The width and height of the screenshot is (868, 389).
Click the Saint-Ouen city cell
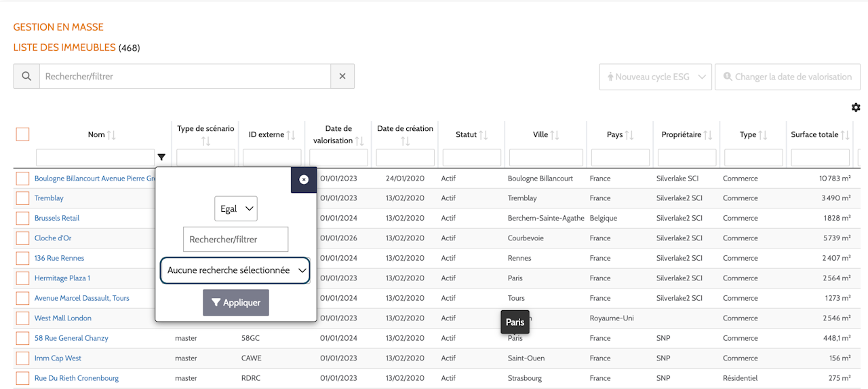526,358
